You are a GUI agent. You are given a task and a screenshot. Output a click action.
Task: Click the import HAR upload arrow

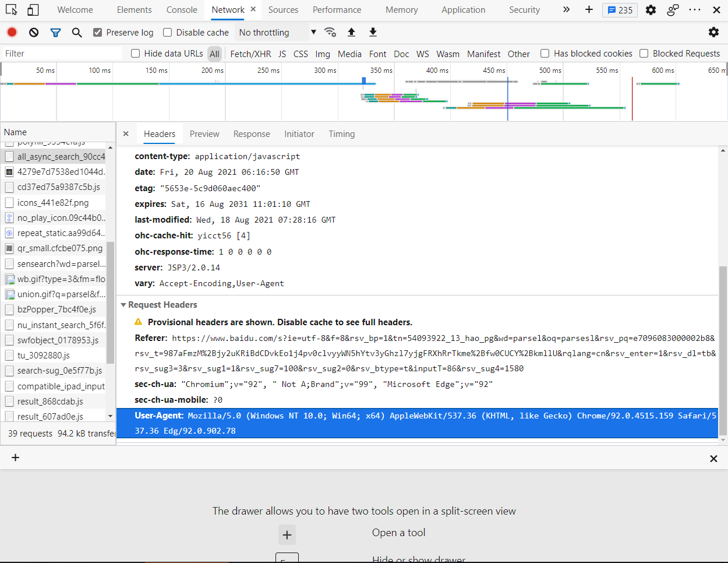(x=351, y=32)
